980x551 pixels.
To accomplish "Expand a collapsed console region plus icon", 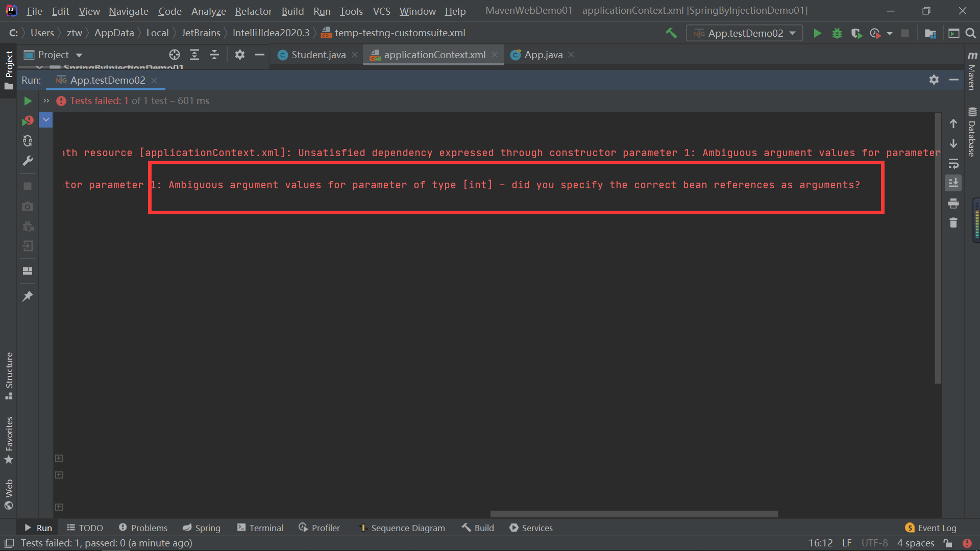I will coord(59,459).
